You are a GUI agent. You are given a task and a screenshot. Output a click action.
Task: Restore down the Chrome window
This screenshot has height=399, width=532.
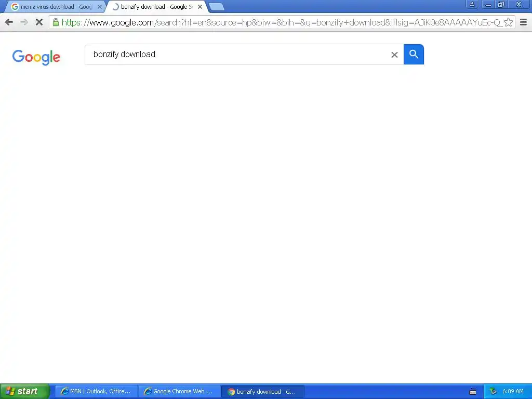pyautogui.click(x=501, y=5)
